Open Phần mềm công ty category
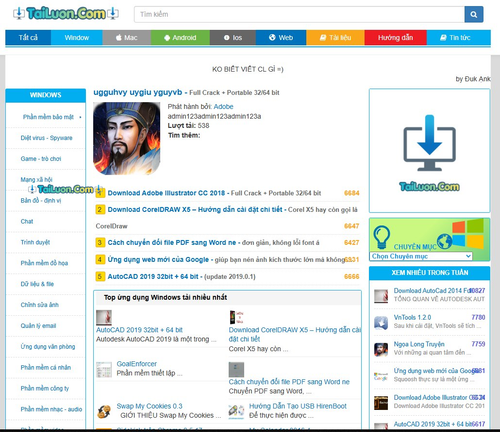The width and height of the screenshot is (500, 432). (x=45, y=388)
